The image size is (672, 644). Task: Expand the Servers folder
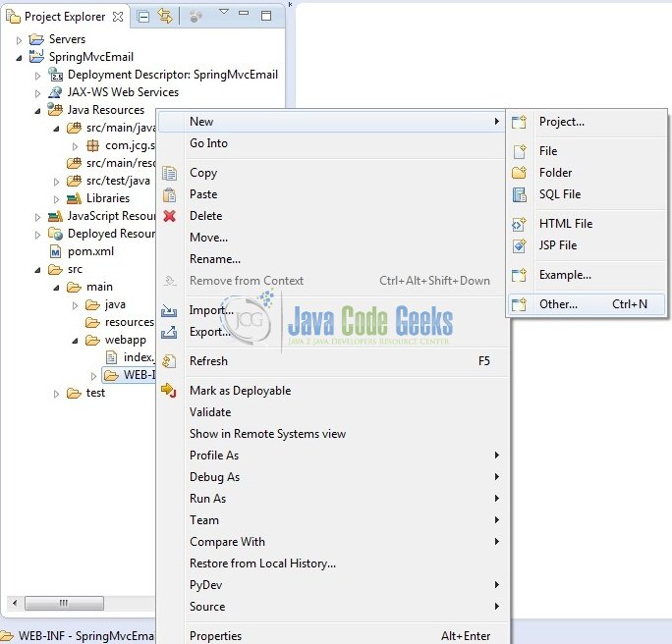(19, 40)
